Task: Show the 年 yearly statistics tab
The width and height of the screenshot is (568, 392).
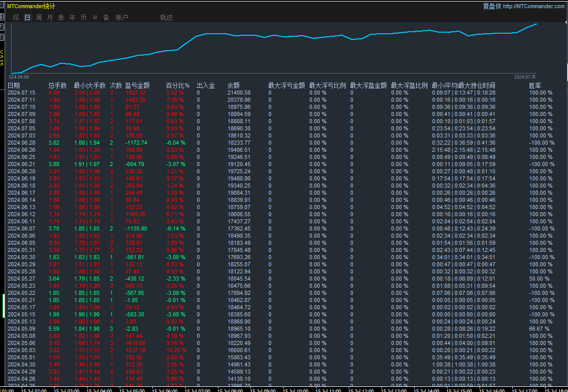Action: [x=73, y=17]
